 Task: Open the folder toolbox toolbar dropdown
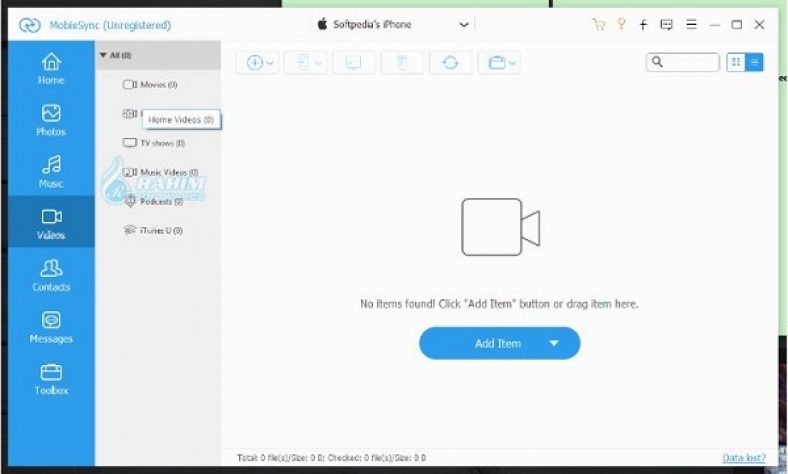click(x=499, y=62)
